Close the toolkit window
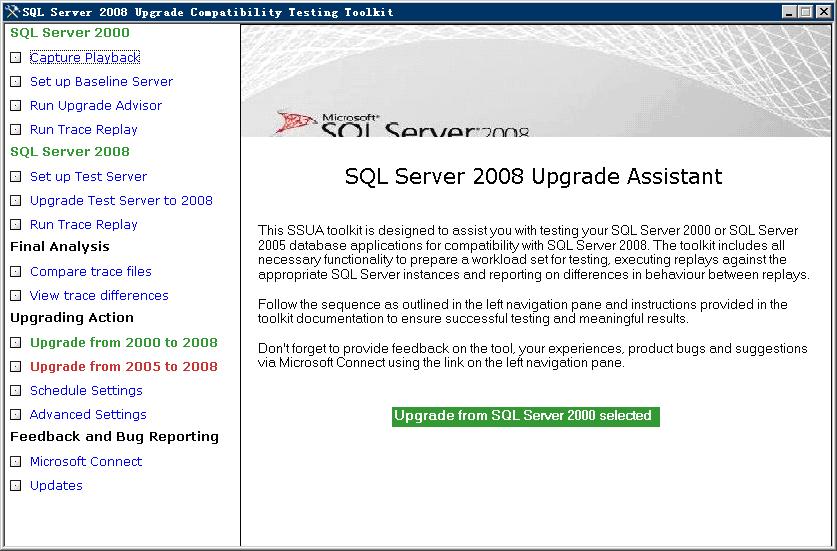The width and height of the screenshot is (837, 551). point(823,12)
